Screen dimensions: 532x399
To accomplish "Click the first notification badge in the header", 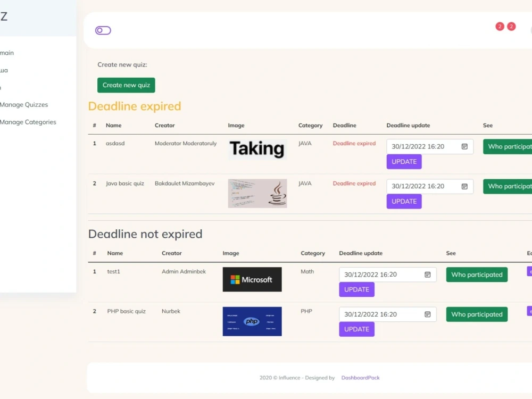I will pyautogui.click(x=500, y=26).
